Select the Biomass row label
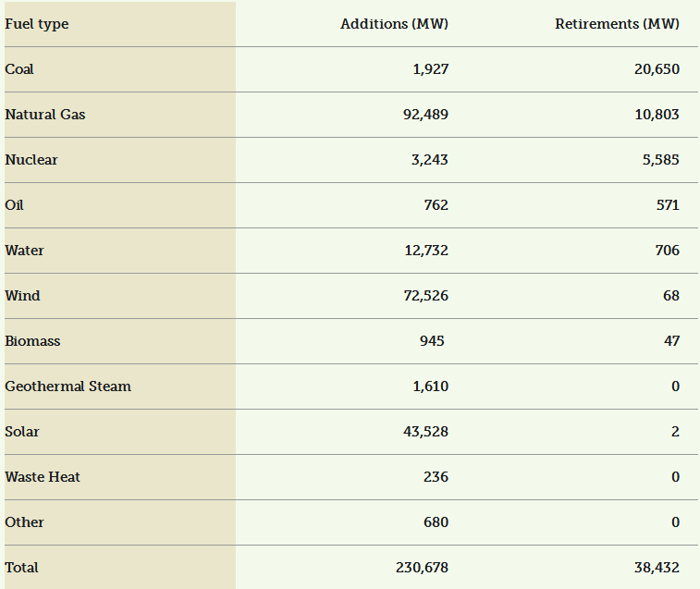This screenshot has width=700, height=589. point(32,341)
